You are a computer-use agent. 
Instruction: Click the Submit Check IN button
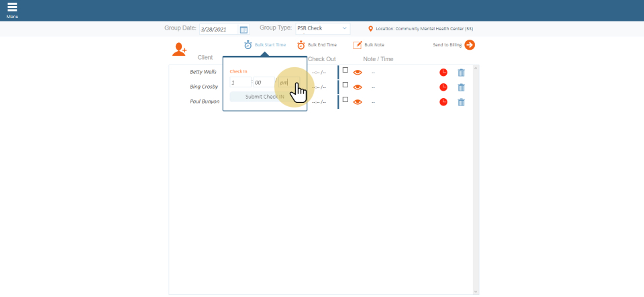tap(264, 97)
